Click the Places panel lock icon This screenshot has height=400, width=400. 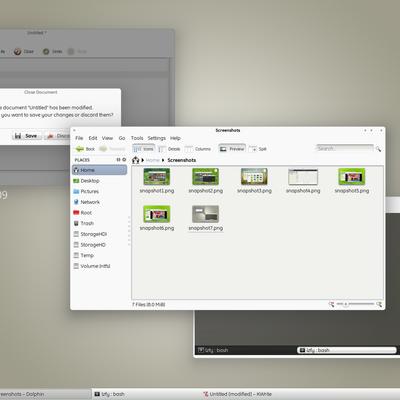[118, 160]
